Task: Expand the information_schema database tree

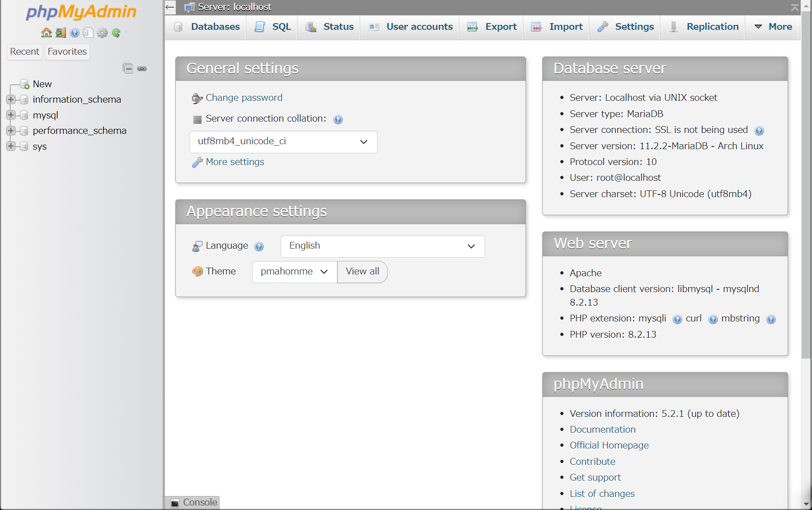Action: 11,99
